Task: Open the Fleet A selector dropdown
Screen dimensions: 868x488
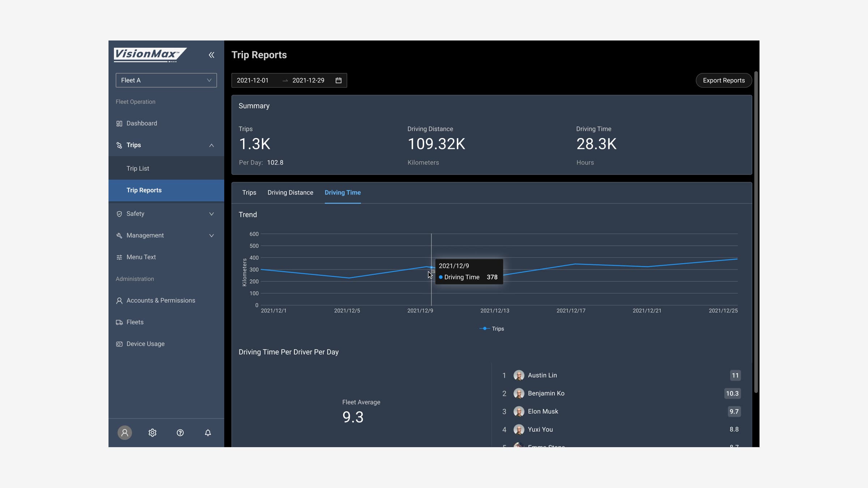Action: click(166, 80)
